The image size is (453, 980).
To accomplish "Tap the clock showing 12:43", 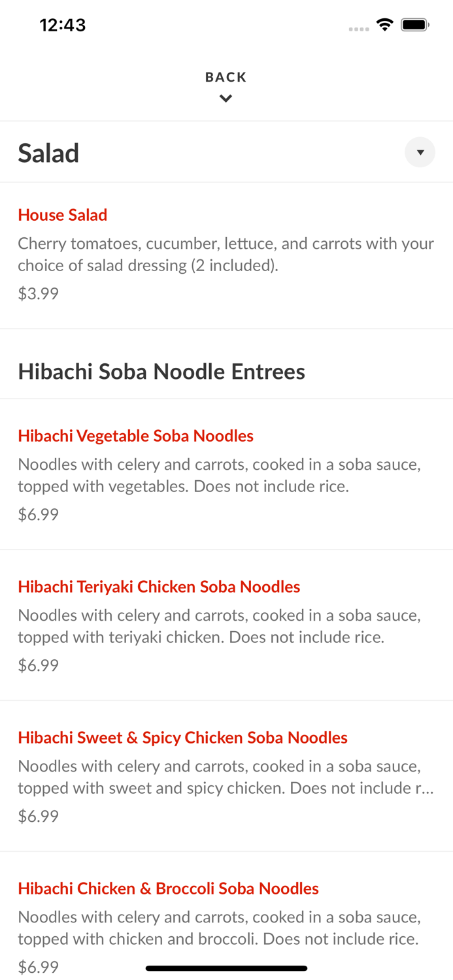I will click(63, 24).
